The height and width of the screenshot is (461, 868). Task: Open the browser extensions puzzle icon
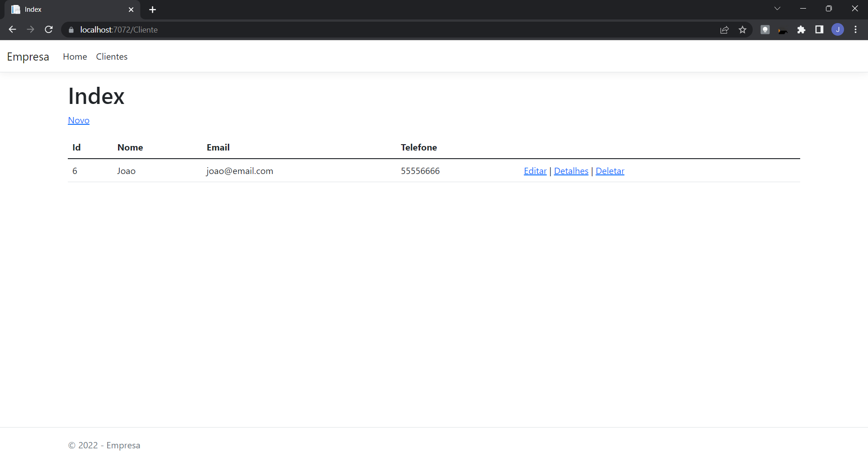(802, 29)
